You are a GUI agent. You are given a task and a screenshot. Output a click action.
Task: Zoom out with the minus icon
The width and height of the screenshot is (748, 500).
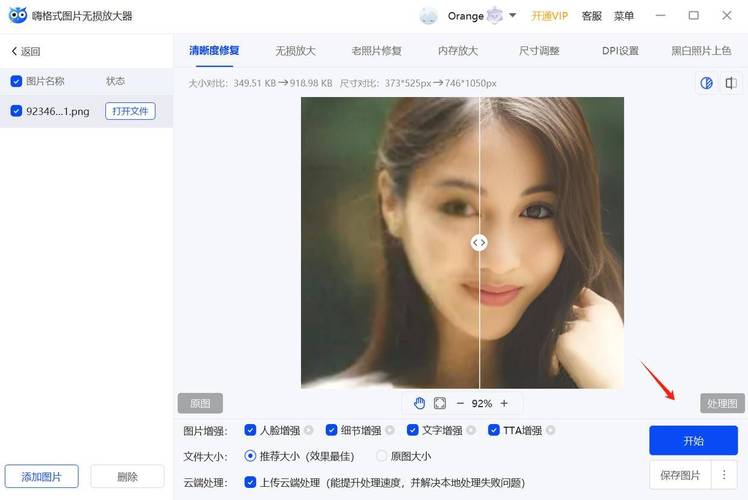coord(460,403)
